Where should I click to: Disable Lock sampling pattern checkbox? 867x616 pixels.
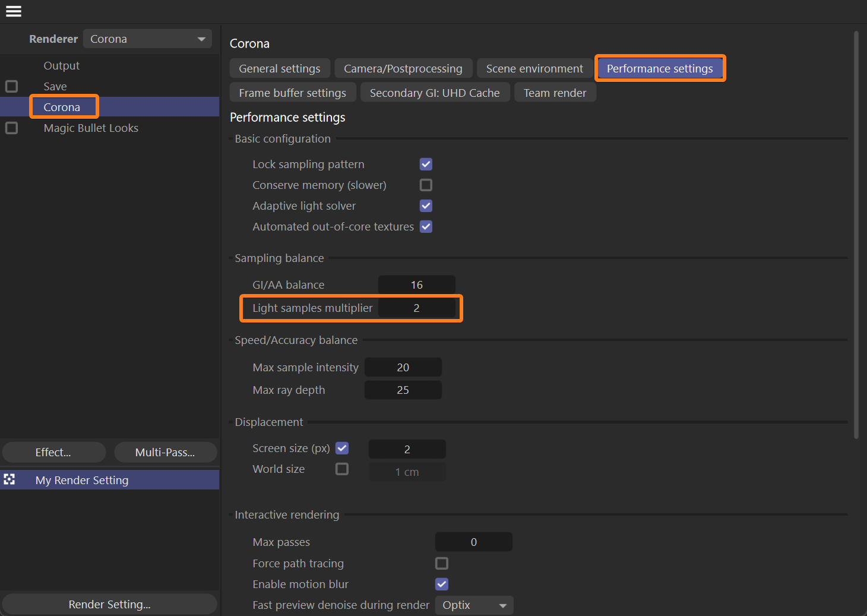coord(426,164)
